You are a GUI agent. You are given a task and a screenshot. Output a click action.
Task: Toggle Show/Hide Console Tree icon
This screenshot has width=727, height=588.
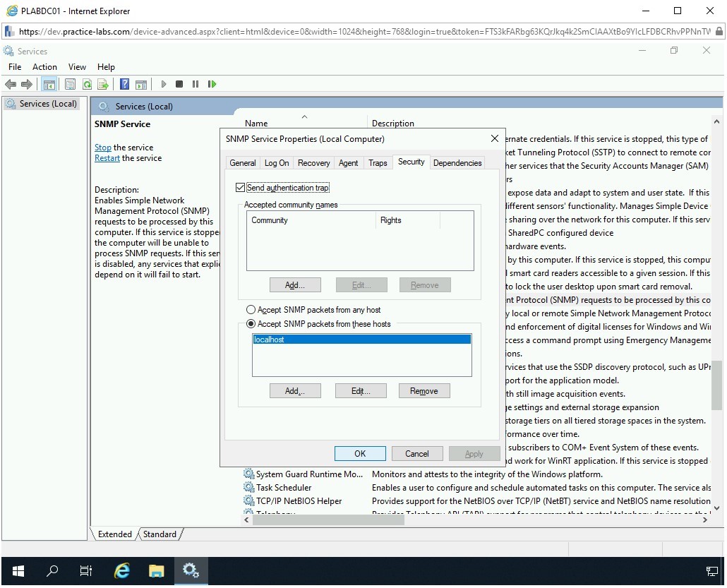[49, 84]
